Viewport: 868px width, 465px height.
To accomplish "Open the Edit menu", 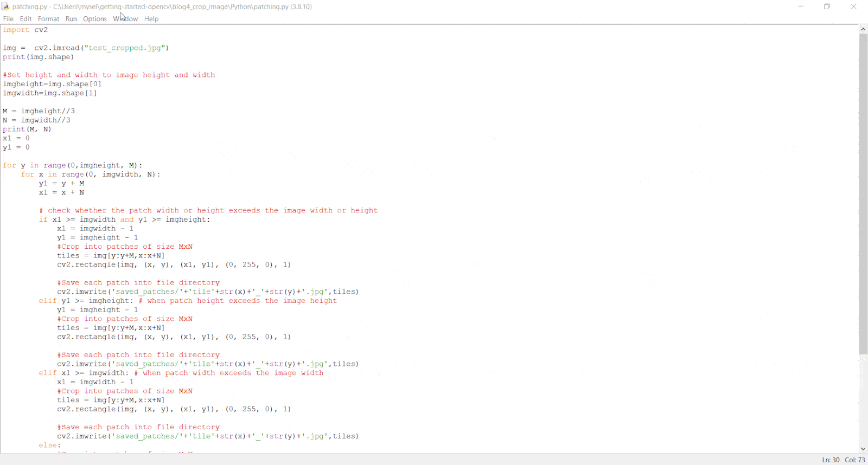I will 25,19.
